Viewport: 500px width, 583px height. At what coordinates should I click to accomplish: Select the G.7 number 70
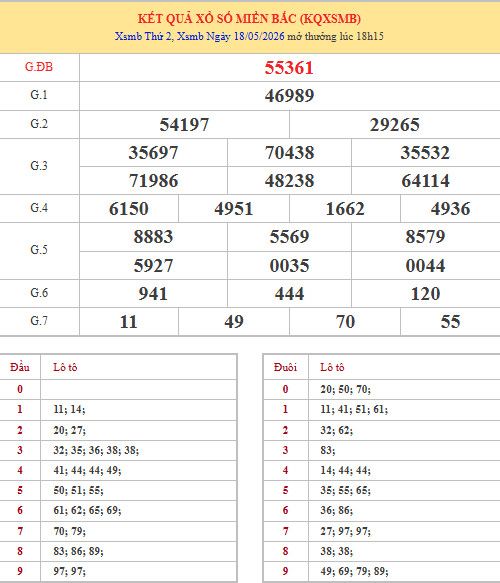point(345,322)
